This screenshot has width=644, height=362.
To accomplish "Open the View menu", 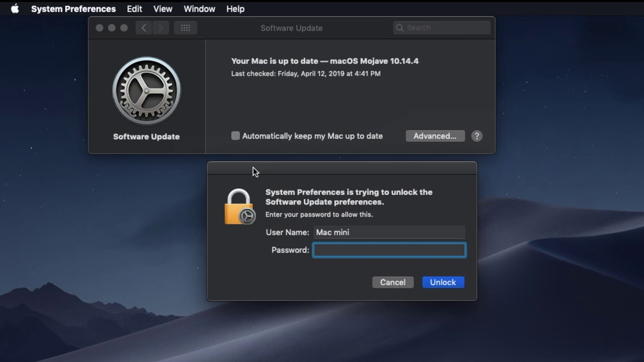I will (163, 9).
